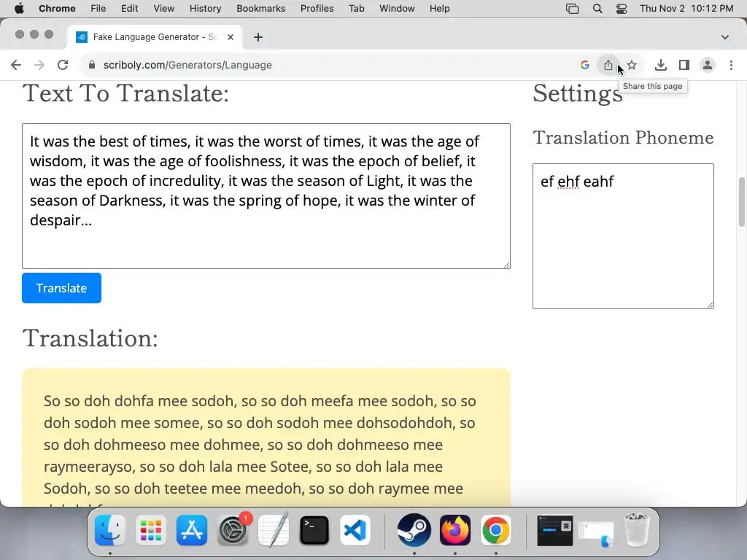This screenshot has width=747, height=560.
Task: Click the date and time
Action: click(x=686, y=9)
